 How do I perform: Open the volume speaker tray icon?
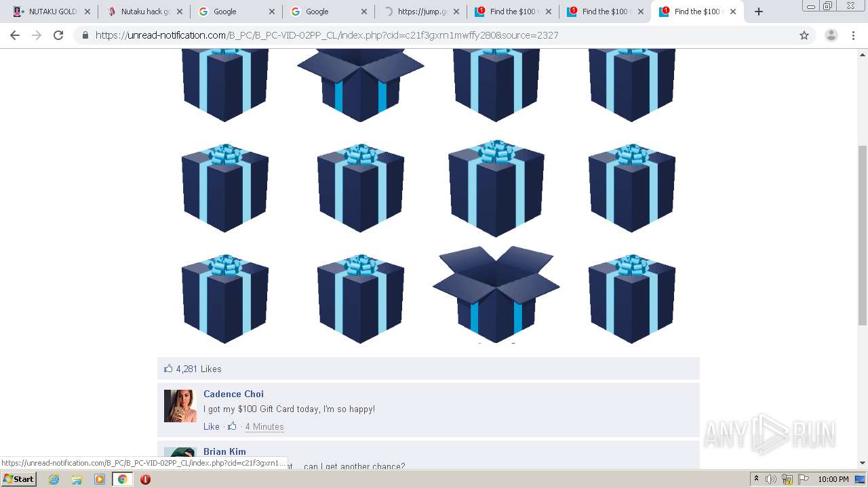tap(771, 479)
